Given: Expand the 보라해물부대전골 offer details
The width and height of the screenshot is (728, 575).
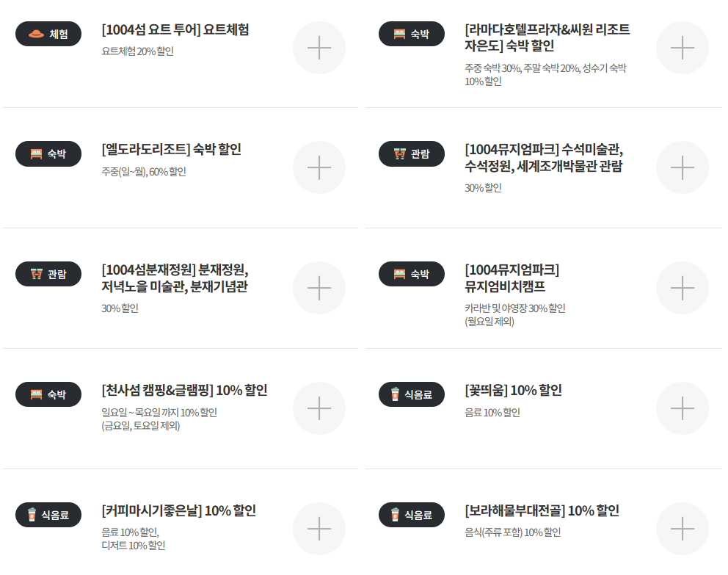Looking at the screenshot, I should coord(682,528).
